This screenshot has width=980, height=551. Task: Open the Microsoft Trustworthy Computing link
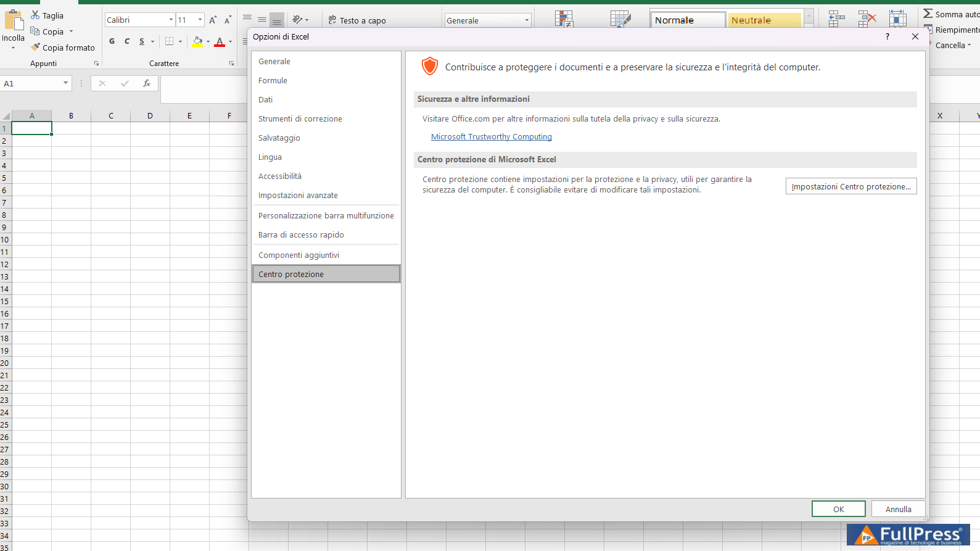point(491,137)
